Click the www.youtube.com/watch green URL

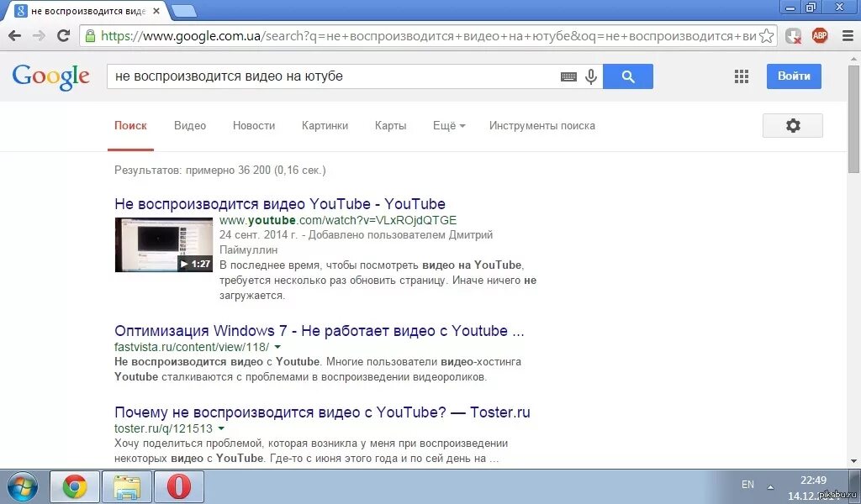[x=338, y=220]
